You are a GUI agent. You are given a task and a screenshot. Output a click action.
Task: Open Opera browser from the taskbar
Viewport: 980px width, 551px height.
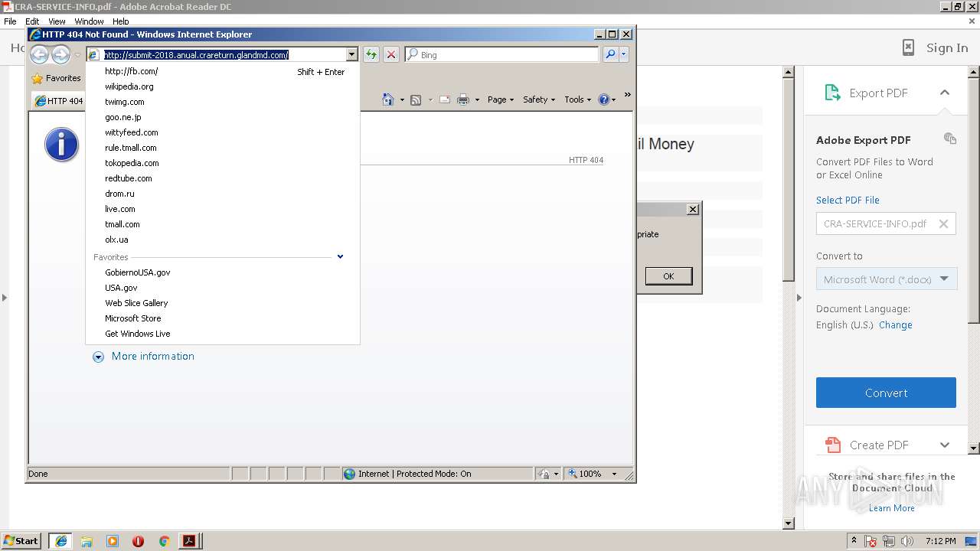pos(138,541)
